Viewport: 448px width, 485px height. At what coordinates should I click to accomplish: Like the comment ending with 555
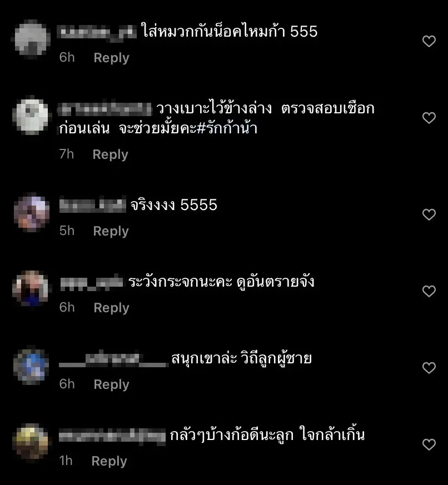pyautogui.click(x=429, y=41)
